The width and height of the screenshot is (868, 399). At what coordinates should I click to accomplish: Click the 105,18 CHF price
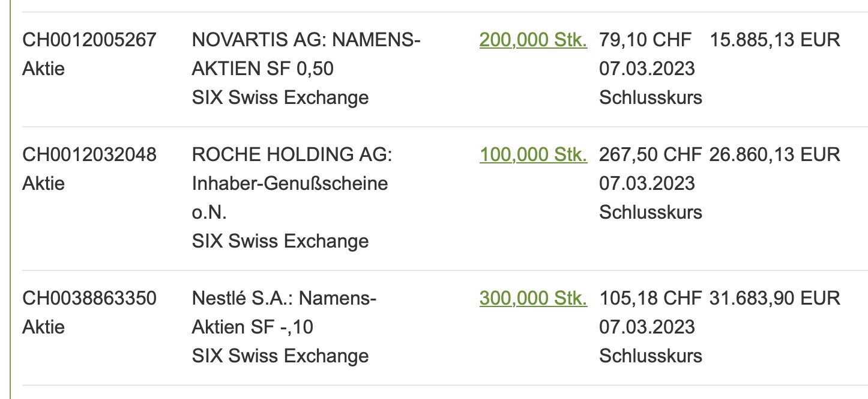[x=650, y=298]
